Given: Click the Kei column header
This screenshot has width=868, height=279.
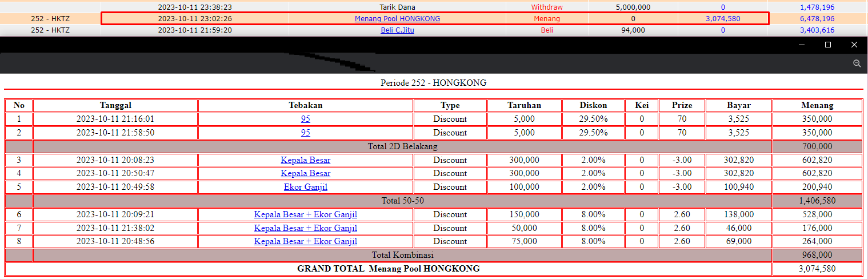Looking at the screenshot, I should (x=642, y=105).
